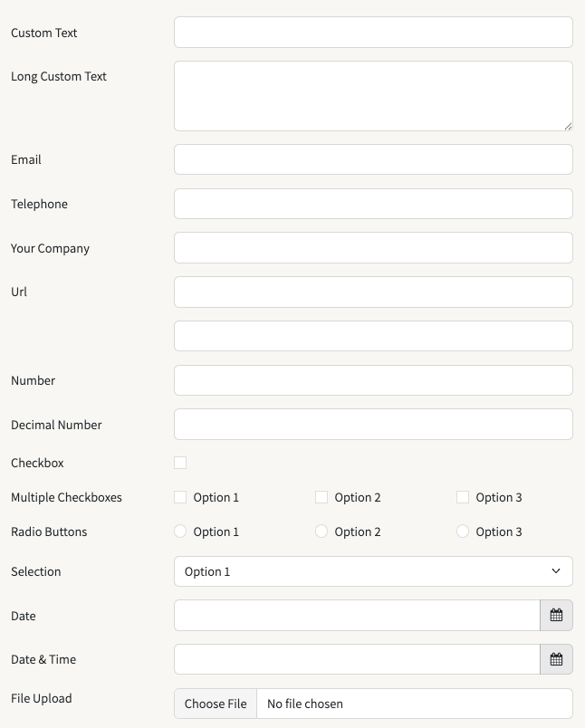Image resolution: width=585 pixels, height=728 pixels.
Task: Click inside the Custom Text field
Action: point(373,32)
